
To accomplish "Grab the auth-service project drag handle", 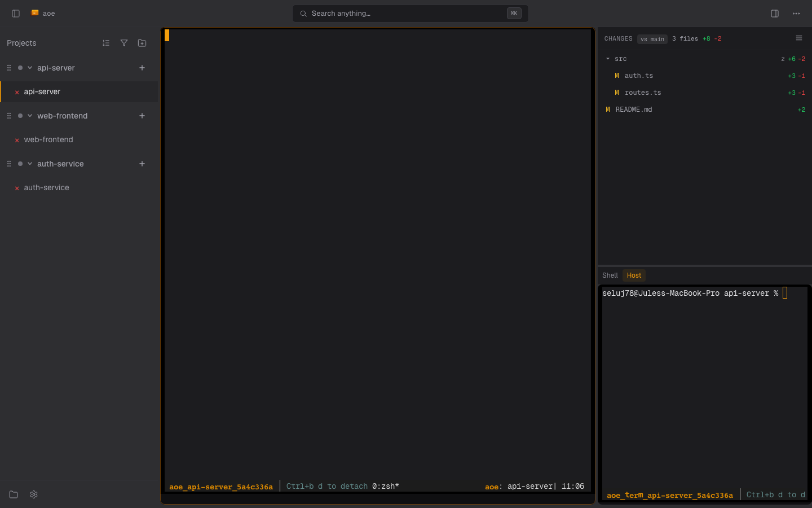I will [9, 164].
